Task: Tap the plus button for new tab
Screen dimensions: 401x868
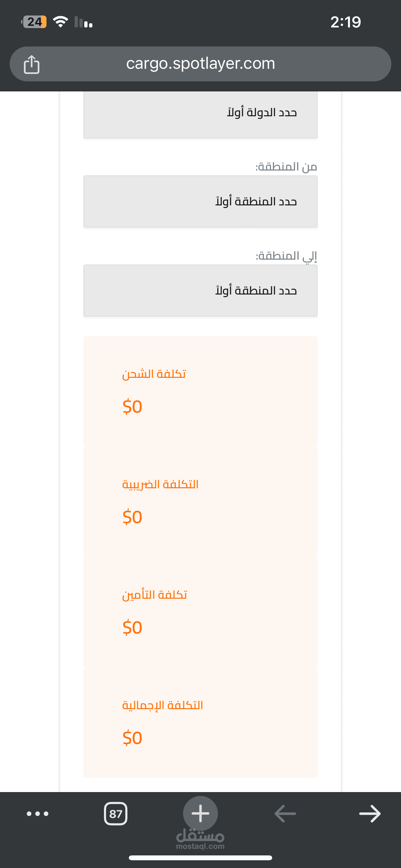Action: [200, 813]
